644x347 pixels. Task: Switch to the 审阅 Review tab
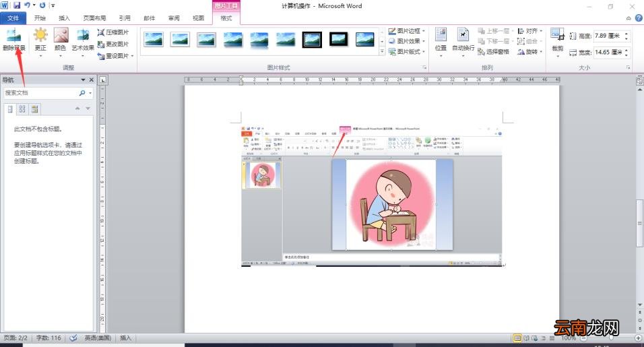tap(174, 18)
